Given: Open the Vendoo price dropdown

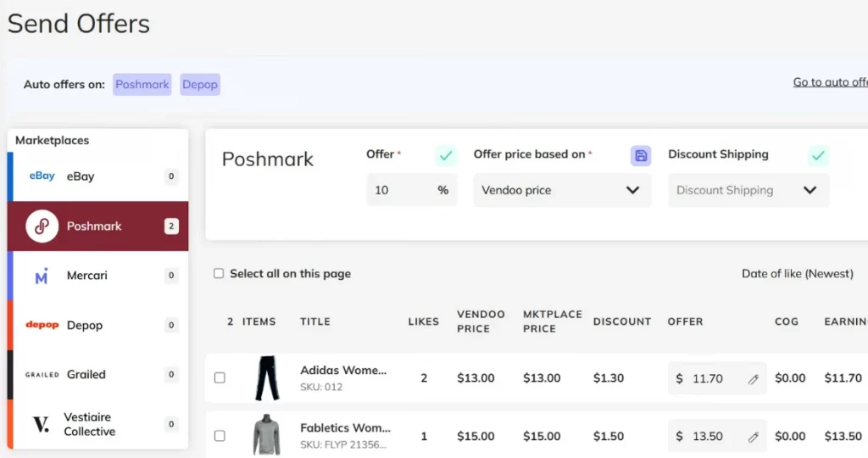Looking at the screenshot, I should [x=562, y=190].
